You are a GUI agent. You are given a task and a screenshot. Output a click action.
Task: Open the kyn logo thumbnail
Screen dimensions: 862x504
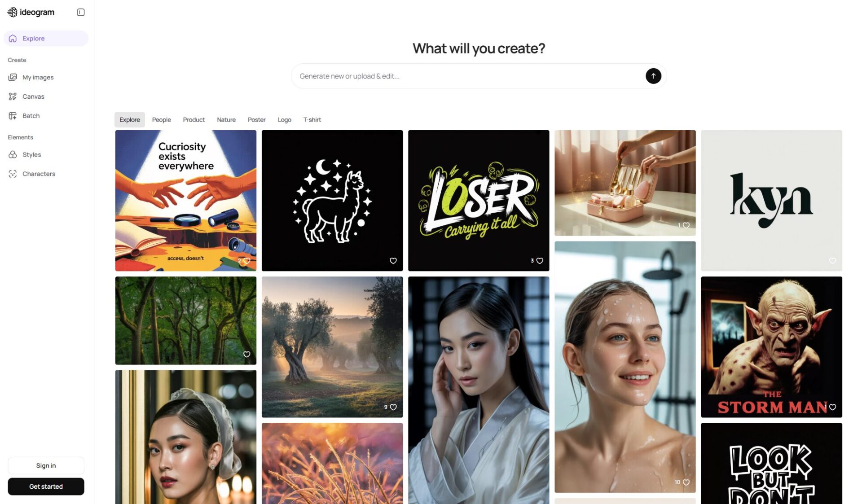click(771, 201)
